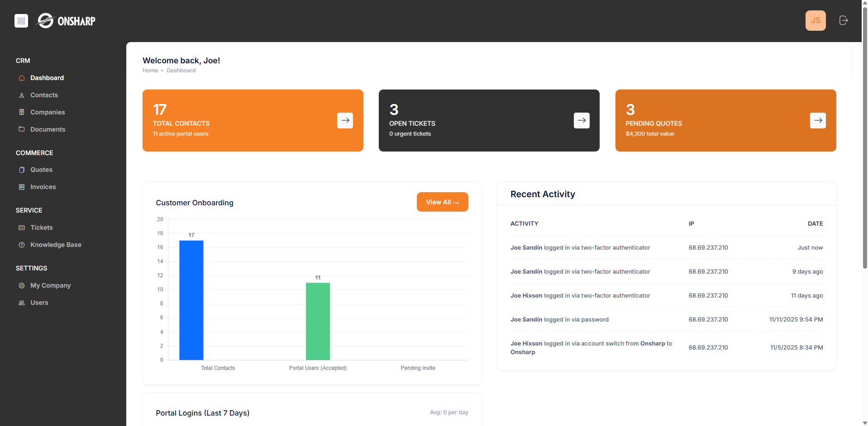Open Pending Quotes arrow button

pyautogui.click(x=817, y=120)
